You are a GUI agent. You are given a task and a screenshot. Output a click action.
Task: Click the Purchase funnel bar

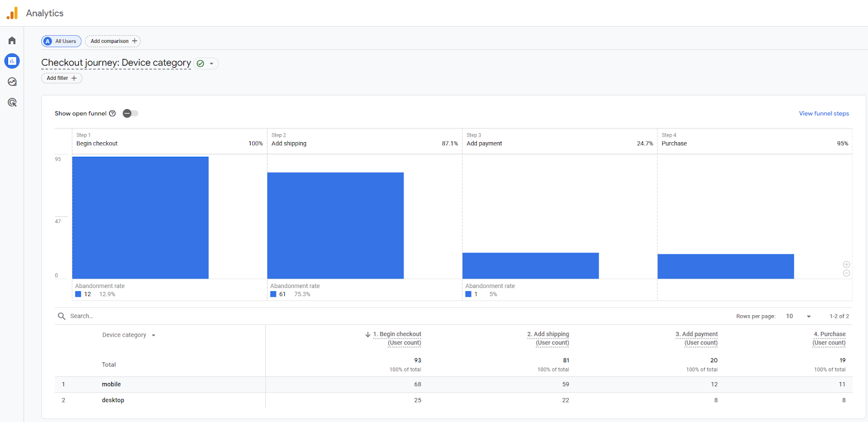point(726,266)
